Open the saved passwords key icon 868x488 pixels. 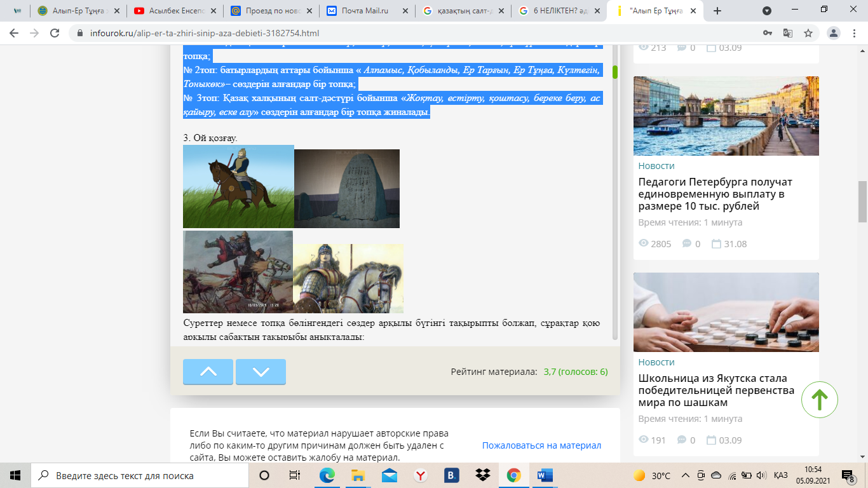point(768,33)
